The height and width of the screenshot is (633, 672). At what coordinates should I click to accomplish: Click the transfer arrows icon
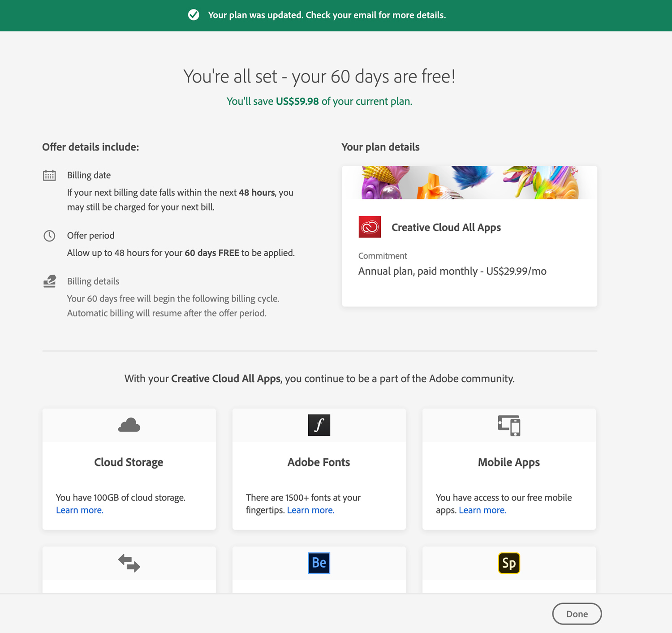tap(129, 563)
